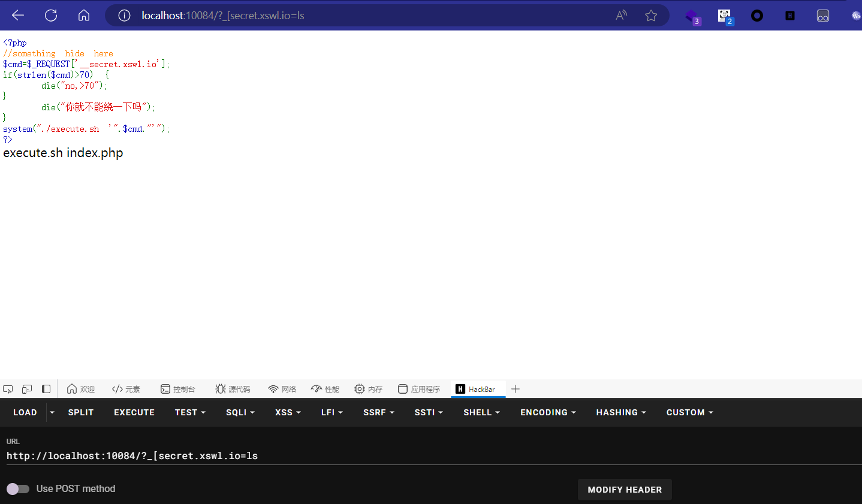Toggle DevTools sidebar dock icon

tap(46, 389)
